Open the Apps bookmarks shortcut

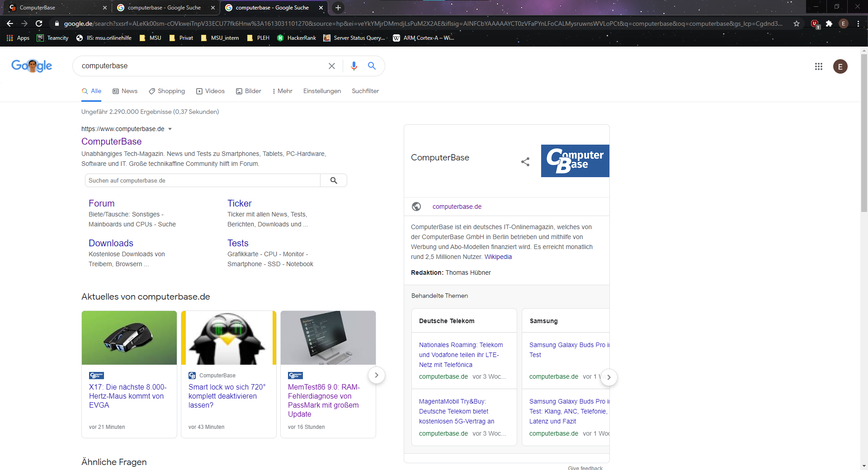click(x=18, y=38)
